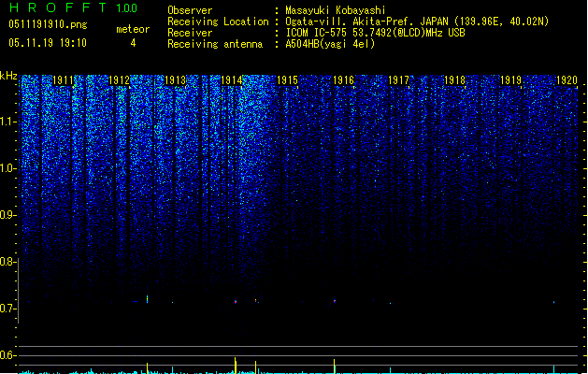Click the HROFFT 1.0.0 title text
The width and height of the screenshot is (588, 374).
74,7
